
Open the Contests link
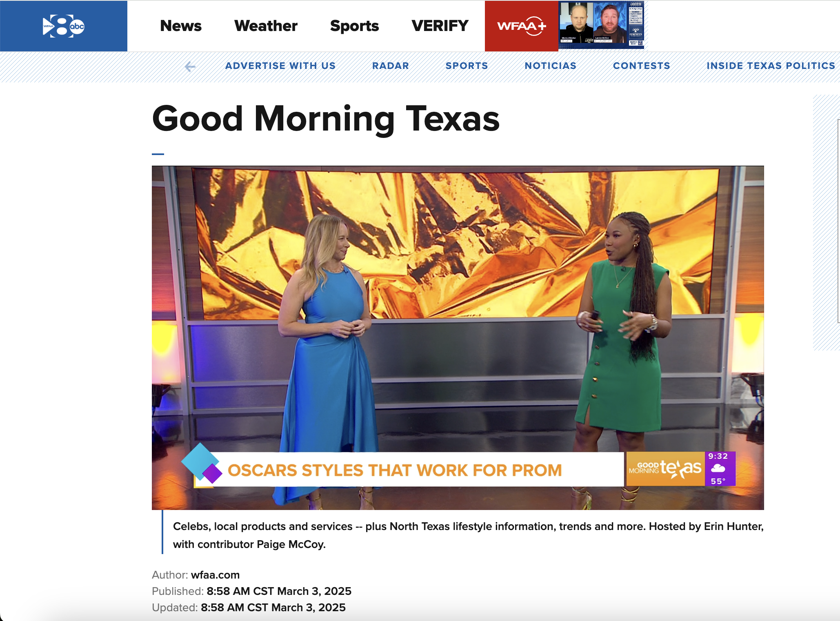[x=641, y=66]
